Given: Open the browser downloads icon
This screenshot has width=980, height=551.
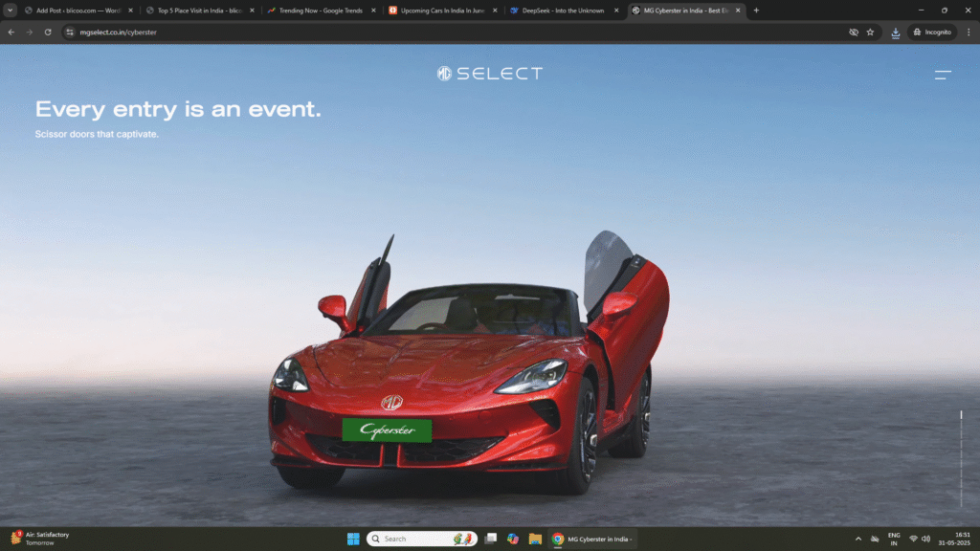Looking at the screenshot, I should [x=895, y=32].
